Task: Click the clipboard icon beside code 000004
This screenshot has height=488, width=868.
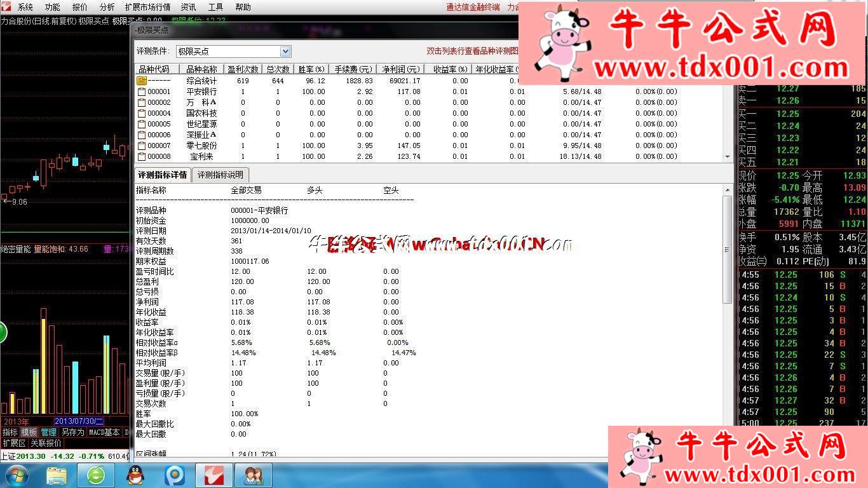Action: [142, 113]
